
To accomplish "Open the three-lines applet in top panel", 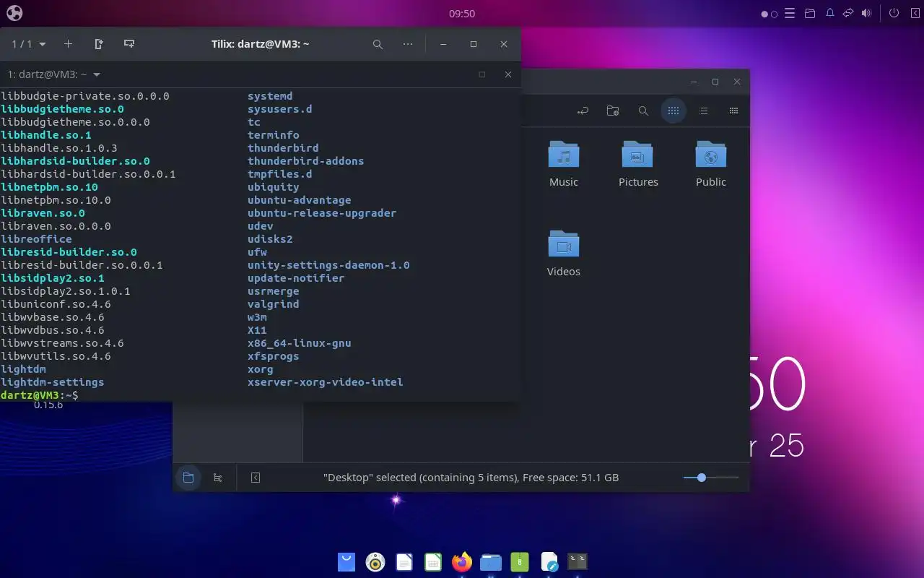I will 790,13.
